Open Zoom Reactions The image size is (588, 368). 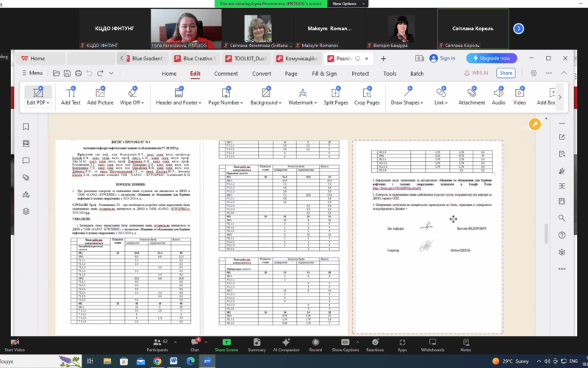[x=375, y=345]
